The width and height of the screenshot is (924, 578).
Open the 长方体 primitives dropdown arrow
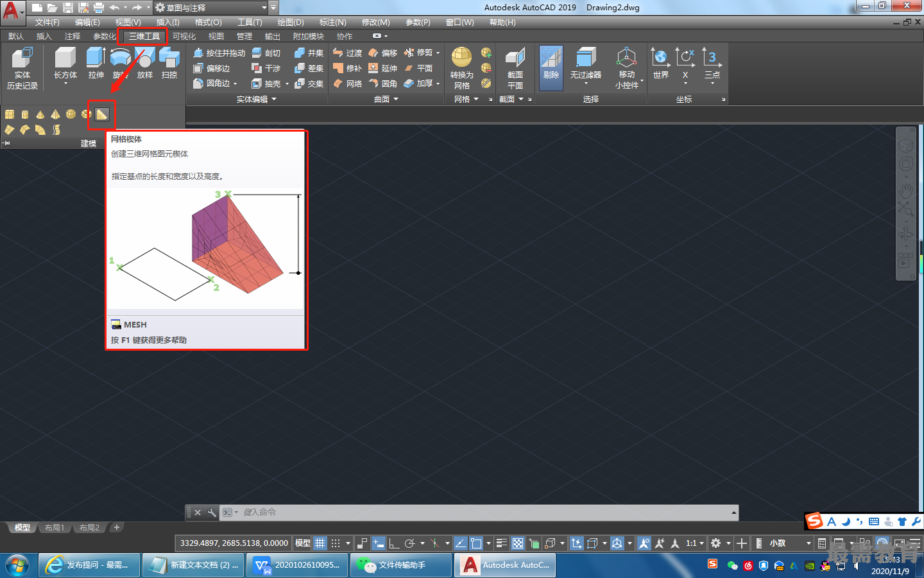point(65,83)
